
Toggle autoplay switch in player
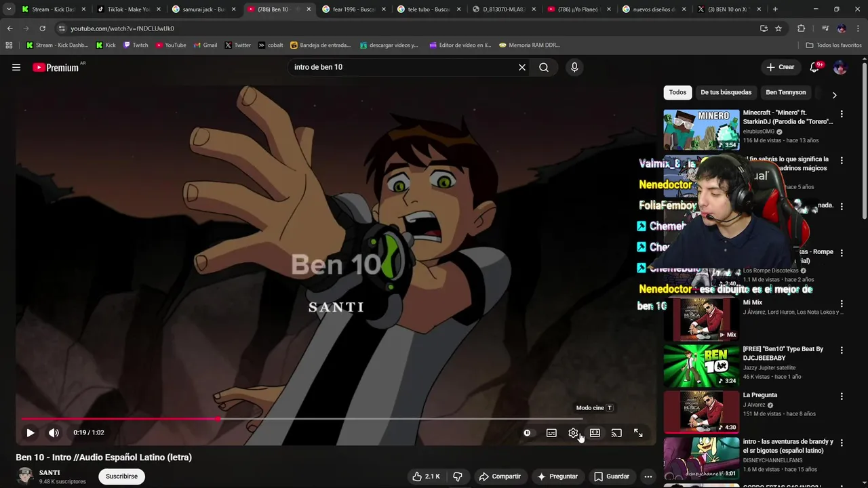[527, 432]
